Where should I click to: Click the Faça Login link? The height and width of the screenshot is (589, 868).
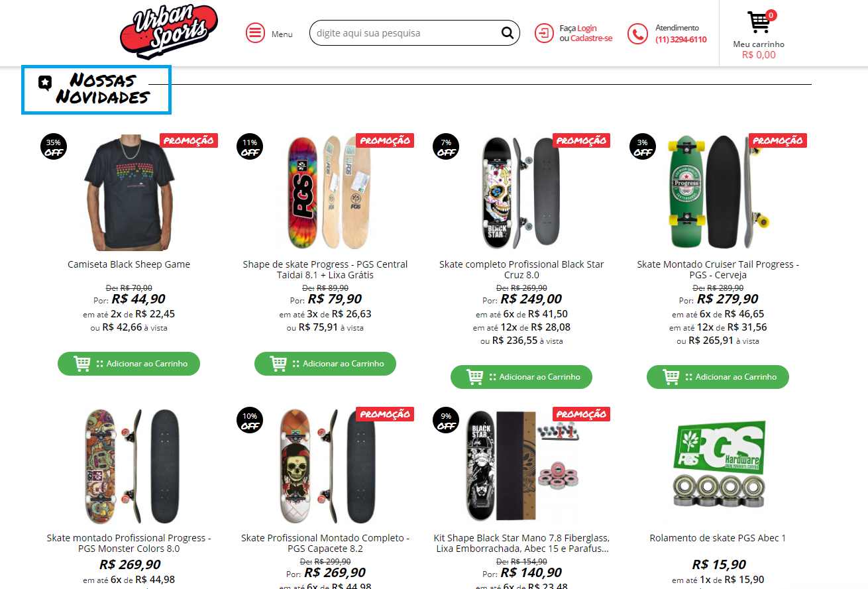(x=586, y=28)
